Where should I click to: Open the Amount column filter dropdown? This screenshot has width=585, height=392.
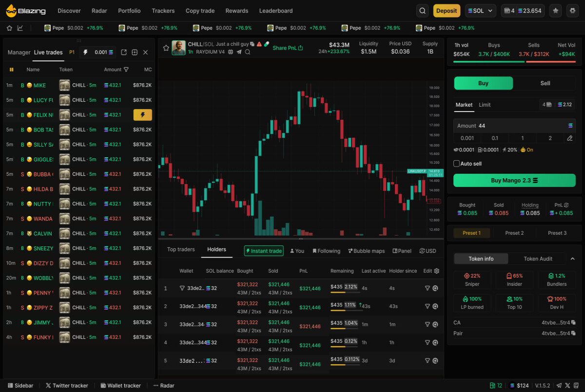(x=126, y=69)
